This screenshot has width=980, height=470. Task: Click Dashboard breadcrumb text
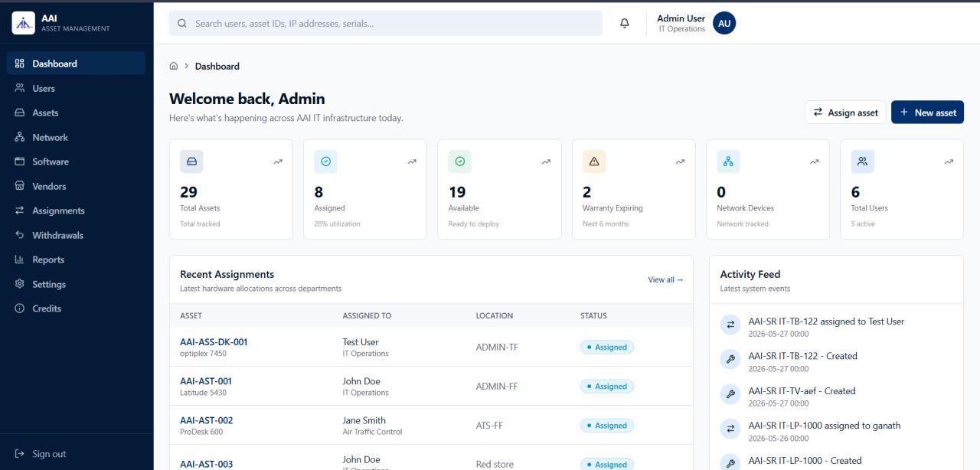217,67
